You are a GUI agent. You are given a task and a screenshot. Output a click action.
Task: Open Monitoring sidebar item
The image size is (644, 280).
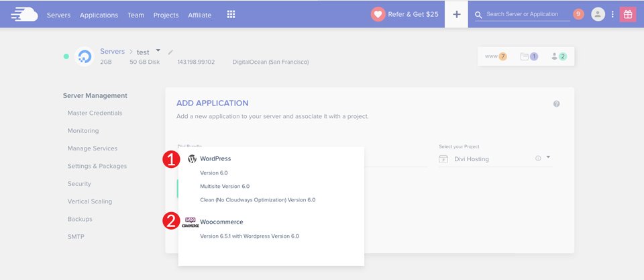(x=83, y=131)
